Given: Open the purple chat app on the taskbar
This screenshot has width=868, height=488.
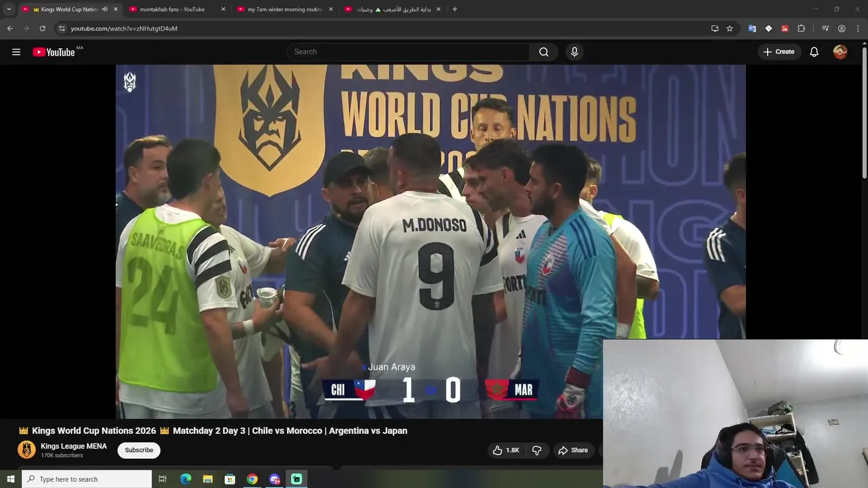Looking at the screenshot, I should pyautogui.click(x=275, y=479).
